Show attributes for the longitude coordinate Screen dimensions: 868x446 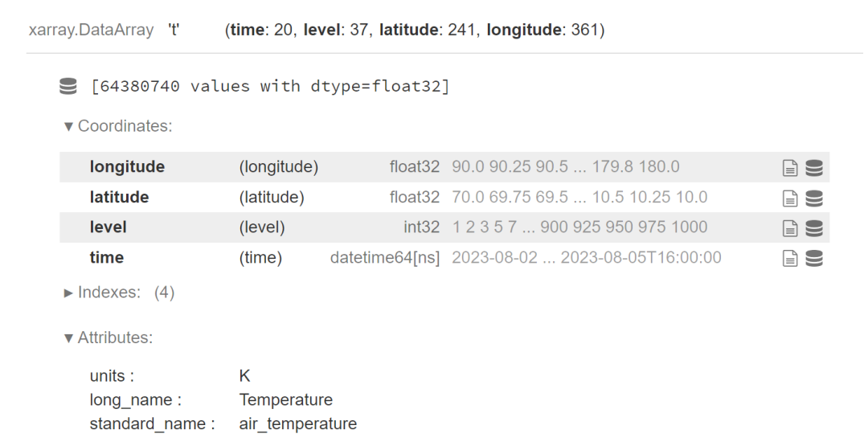pos(790,167)
